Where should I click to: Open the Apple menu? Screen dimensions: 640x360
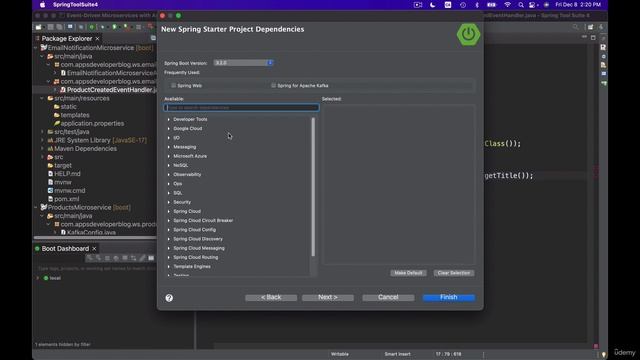point(42,5)
